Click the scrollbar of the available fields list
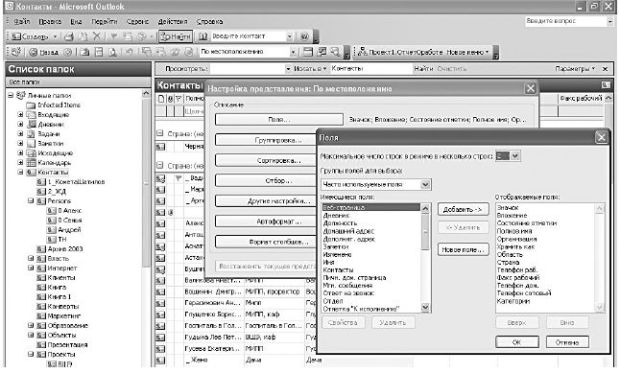The image size is (620, 373). (x=425, y=258)
